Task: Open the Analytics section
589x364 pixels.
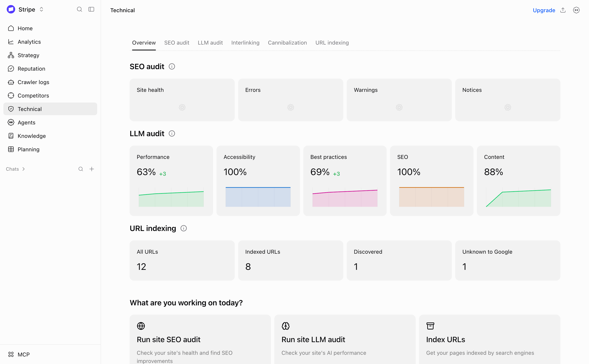Action: point(50,42)
